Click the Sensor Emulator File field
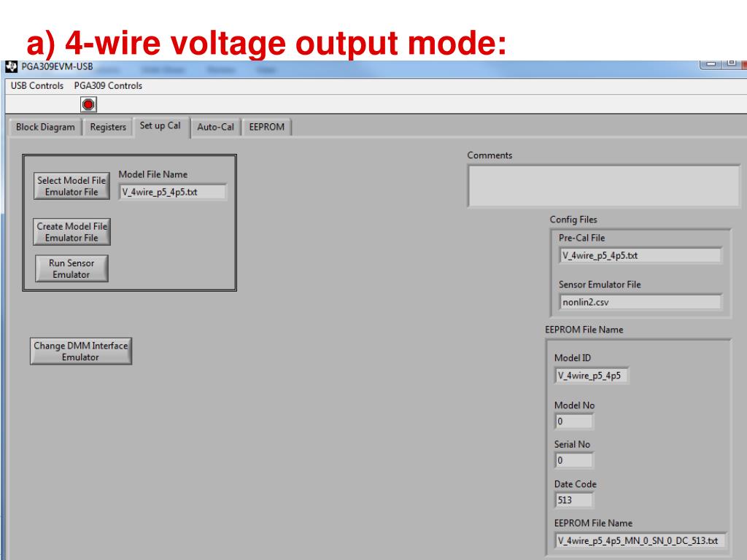Image resolution: width=747 pixels, height=560 pixels. coord(640,302)
